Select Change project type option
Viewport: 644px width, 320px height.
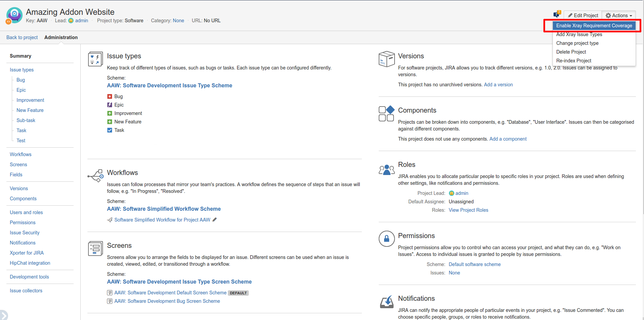[577, 43]
